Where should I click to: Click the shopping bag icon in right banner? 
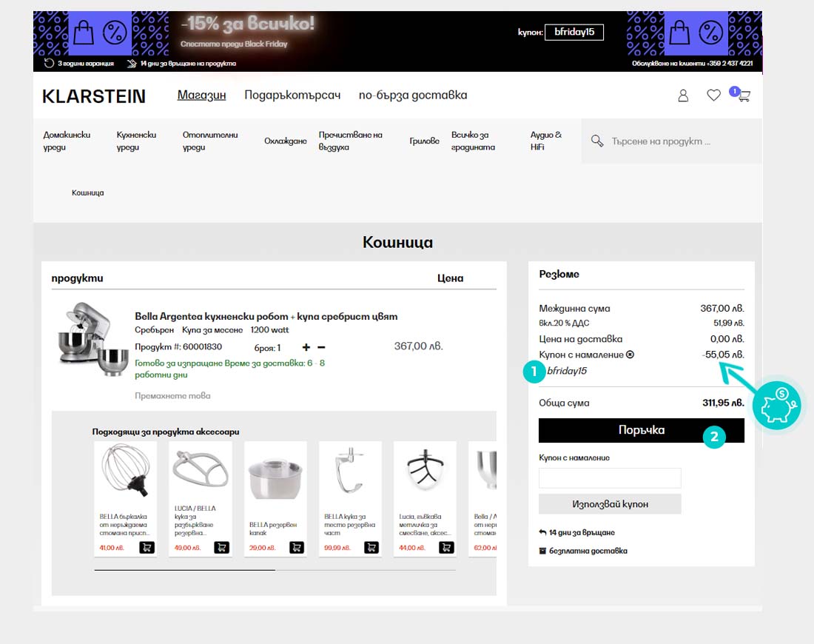pyautogui.click(x=679, y=33)
